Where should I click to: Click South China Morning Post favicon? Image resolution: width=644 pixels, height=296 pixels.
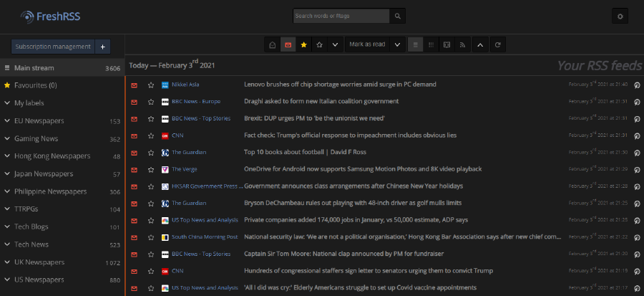click(x=165, y=237)
